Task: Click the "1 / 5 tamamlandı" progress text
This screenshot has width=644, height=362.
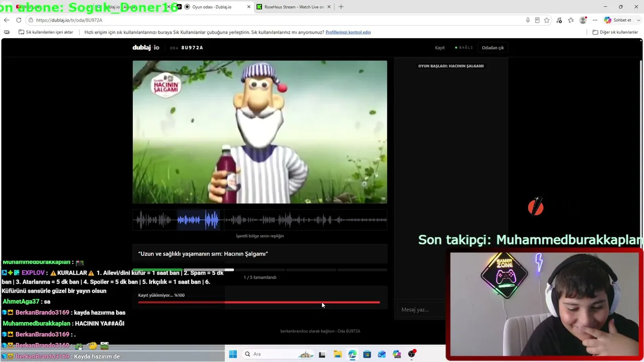Action: [260, 278]
